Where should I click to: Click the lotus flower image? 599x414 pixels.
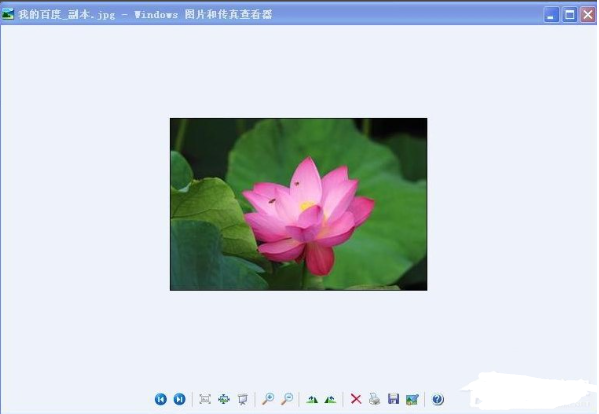point(299,204)
